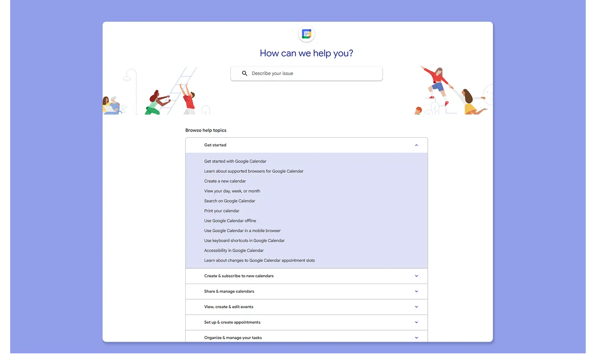This screenshot has height=364, width=595.
Task: Click the Google Calendar logo icon
Action: tap(307, 34)
